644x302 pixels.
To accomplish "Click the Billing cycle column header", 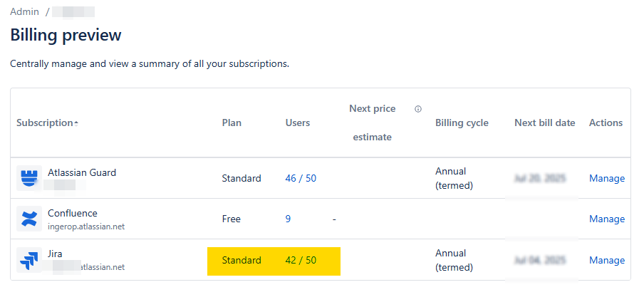I will 462,123.
